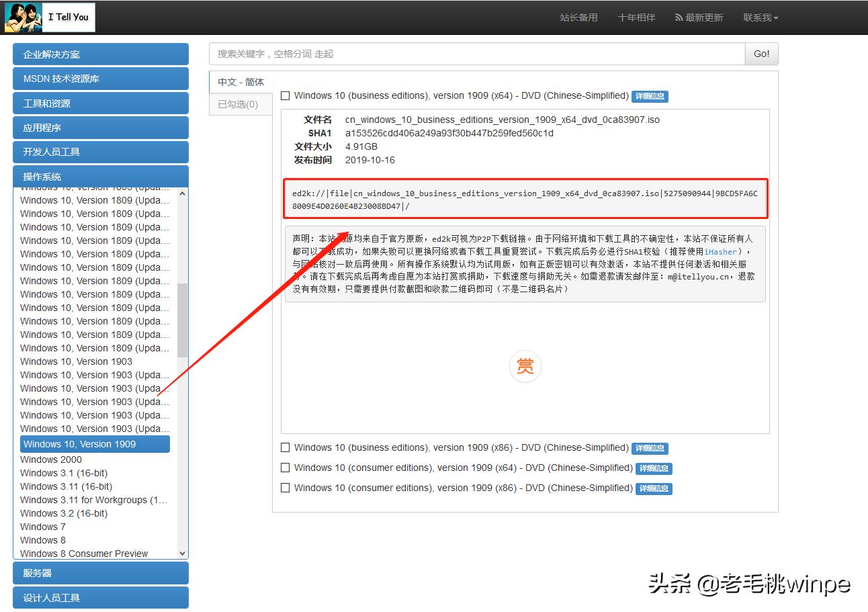
Task: Expand the 开发人员工具 category panel
Action: point(101,152)
